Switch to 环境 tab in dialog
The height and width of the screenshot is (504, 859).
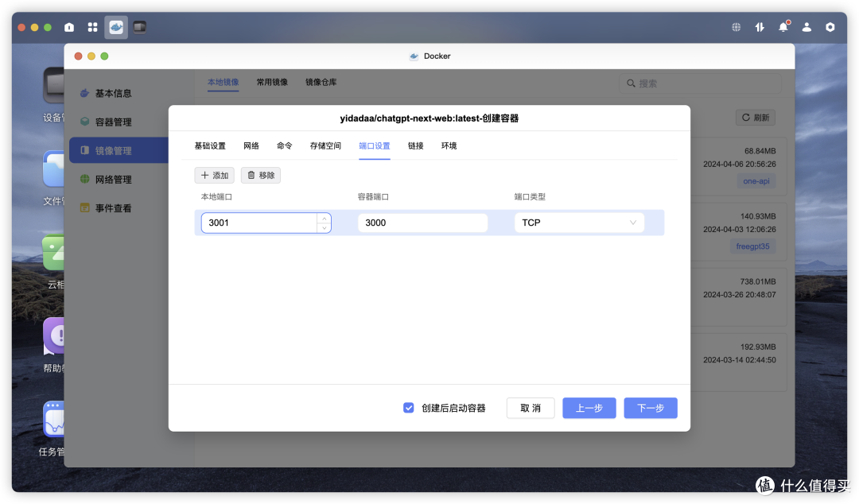449,145
